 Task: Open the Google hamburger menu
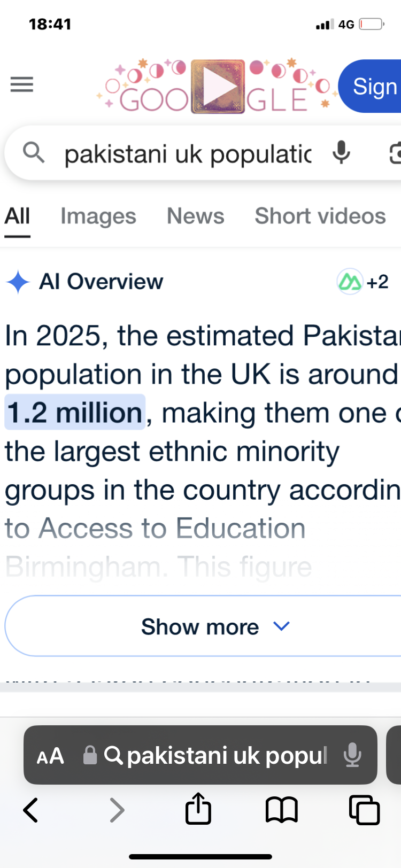pyautogui.click(x=22, y=84)
